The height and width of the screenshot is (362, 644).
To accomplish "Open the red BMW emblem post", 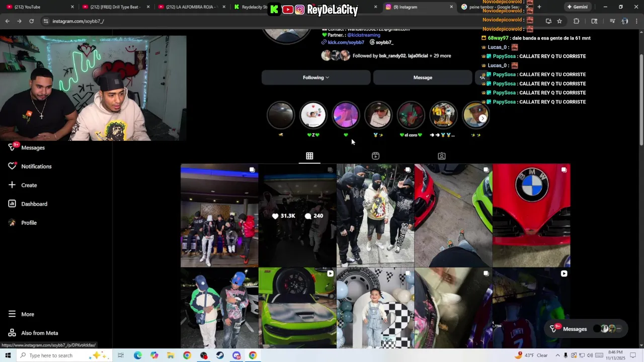I will point(531,215).
